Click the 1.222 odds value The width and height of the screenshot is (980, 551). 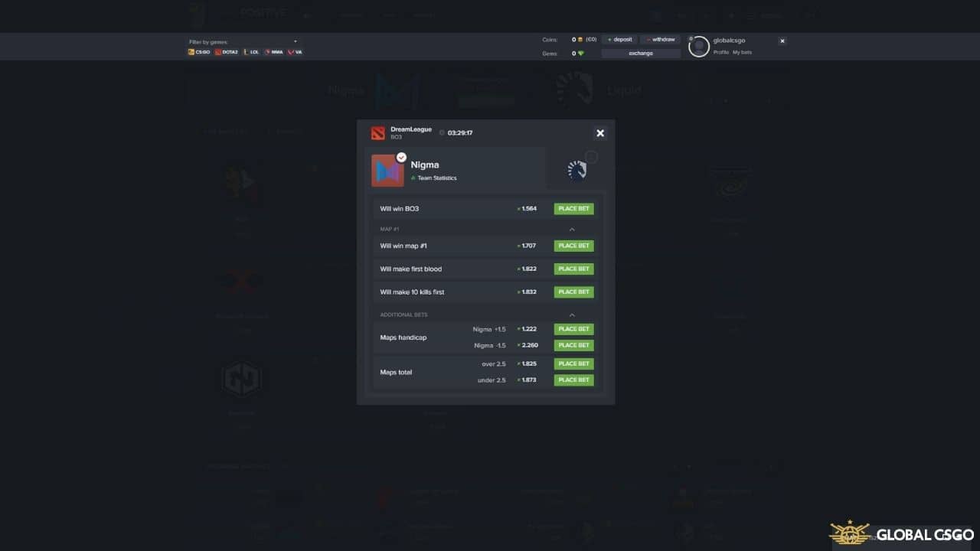[x=529, y=329]
